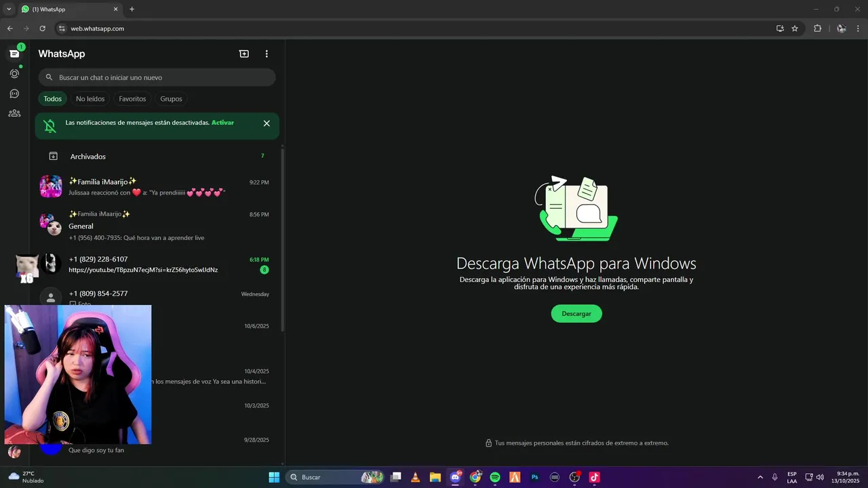Click the address bar URL web.whatsapp.com
Screen dimensions: 868x488
point(98,28)
